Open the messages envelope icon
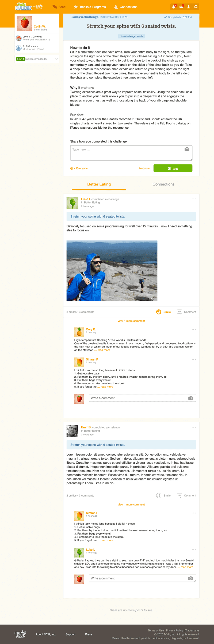The height and width of the screenshot is (644, 214). pos(181,7)
